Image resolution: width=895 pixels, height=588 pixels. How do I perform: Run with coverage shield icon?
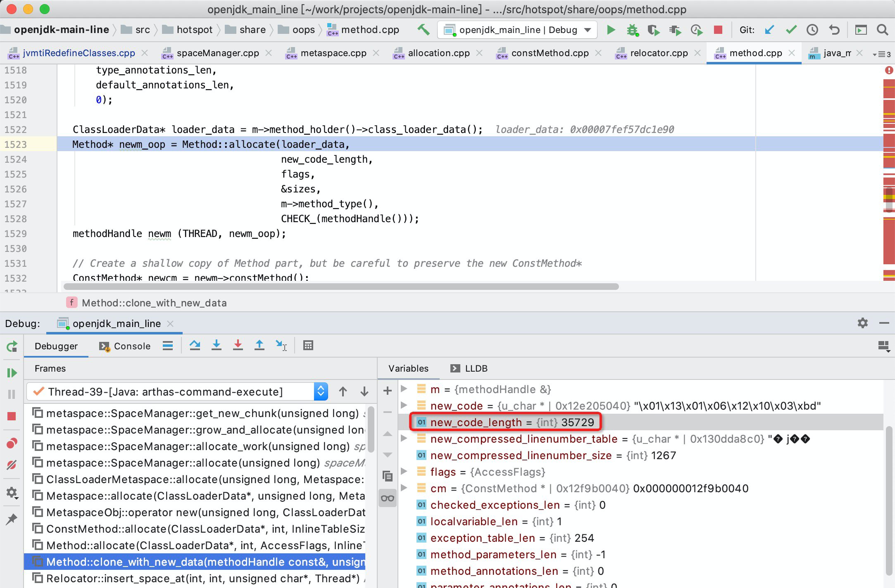(654, 30)
